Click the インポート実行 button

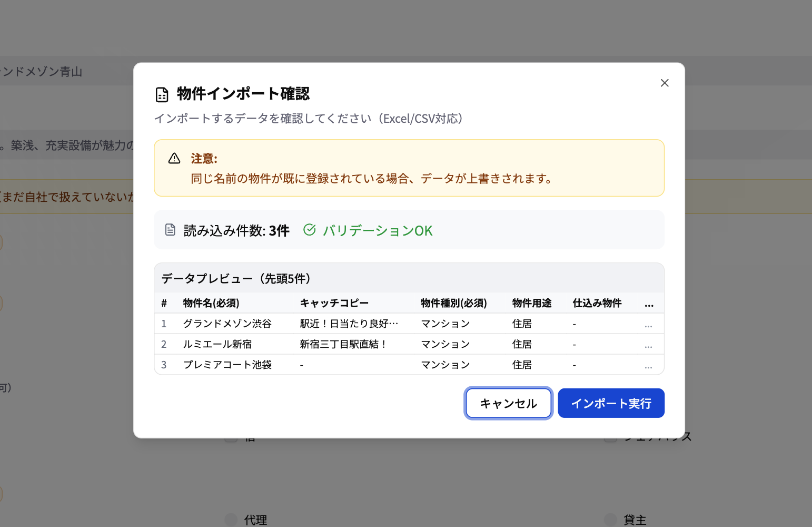coord(611,403)
